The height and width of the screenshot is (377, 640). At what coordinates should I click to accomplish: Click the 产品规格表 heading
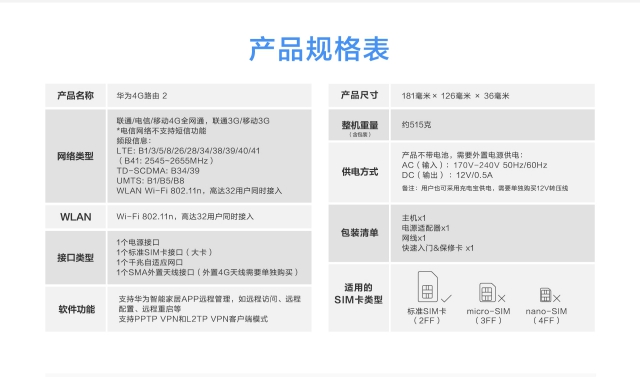pos(319,49)
